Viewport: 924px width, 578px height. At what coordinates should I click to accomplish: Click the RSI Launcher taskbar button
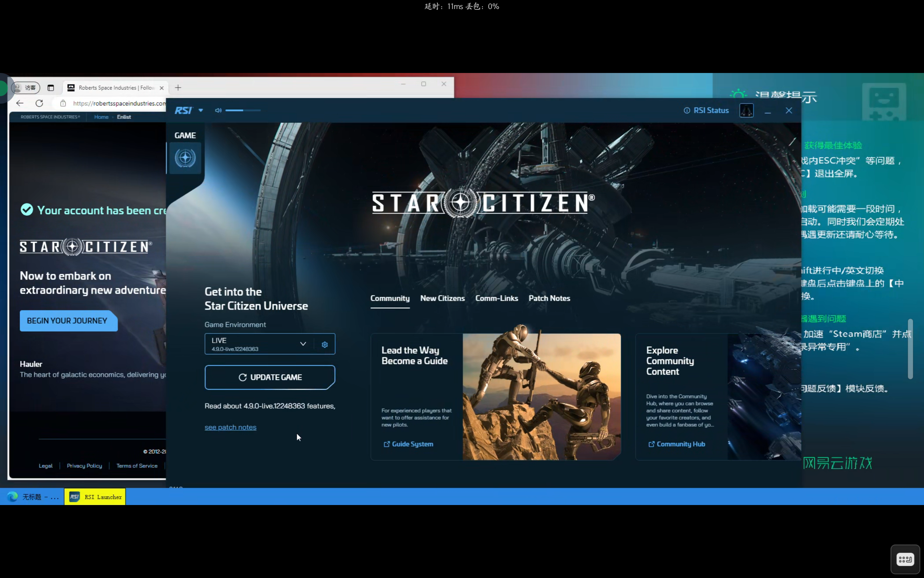pyautogui.click(x=95, y=497)
